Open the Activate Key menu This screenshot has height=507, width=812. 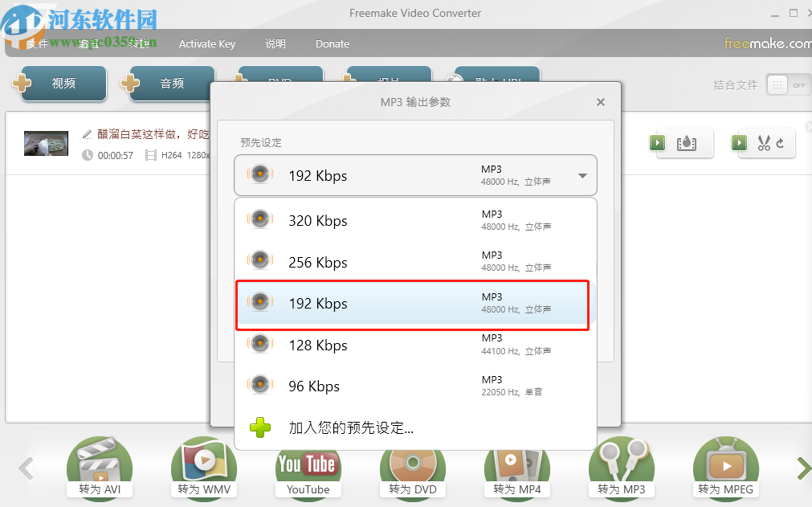pyautogui.click(x=206, y=44)
